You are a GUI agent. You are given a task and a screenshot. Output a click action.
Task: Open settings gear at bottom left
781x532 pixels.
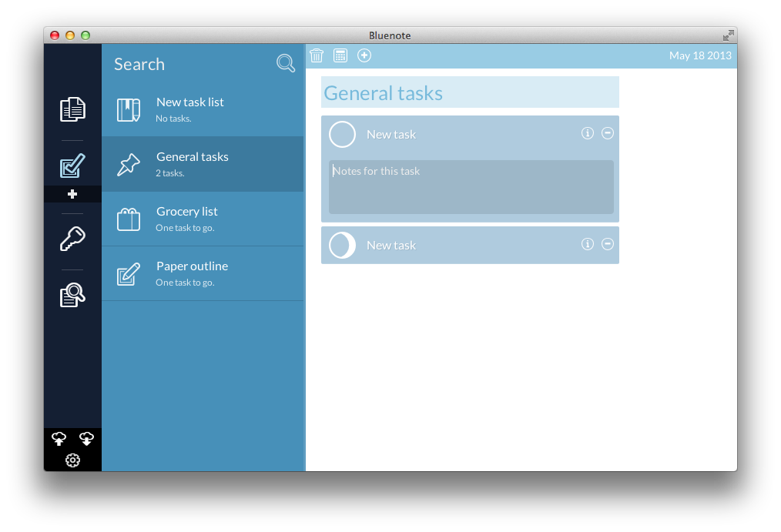pyautogui.click(x=72, y=460)
